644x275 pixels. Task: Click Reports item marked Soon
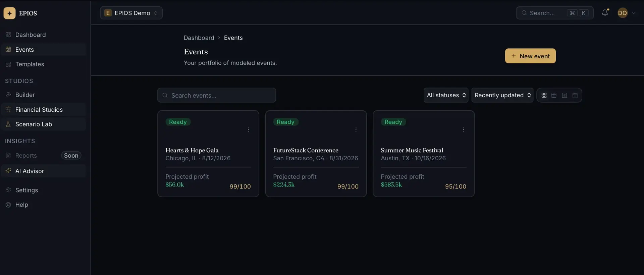(43, 155)
